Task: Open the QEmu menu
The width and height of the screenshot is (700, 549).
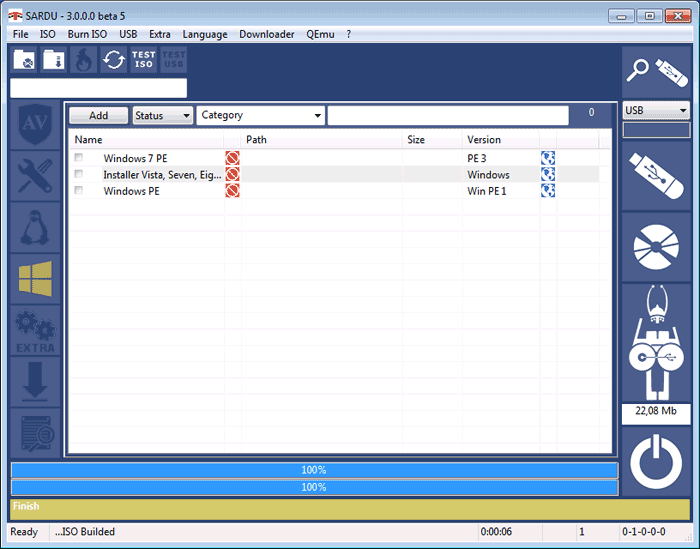Action: pyautogui.click(x=320, y=34)
